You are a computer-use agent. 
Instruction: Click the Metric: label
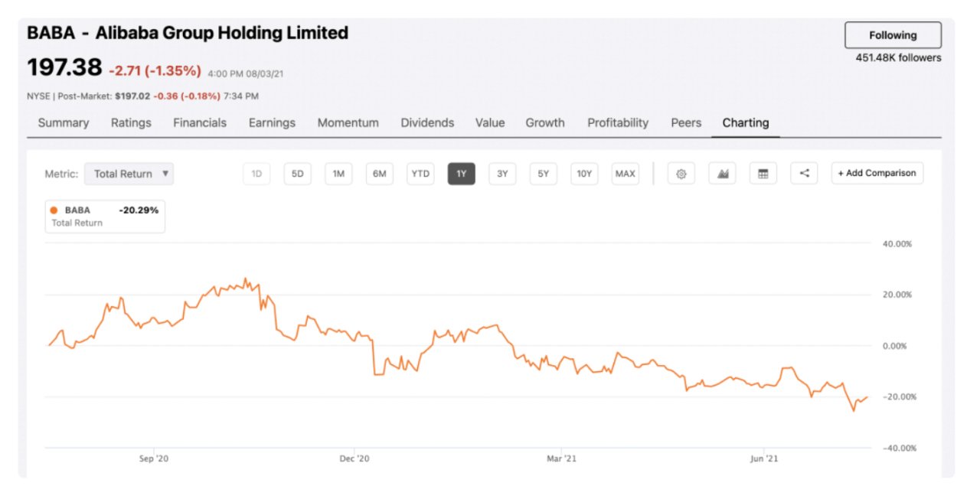click(61, 174)
